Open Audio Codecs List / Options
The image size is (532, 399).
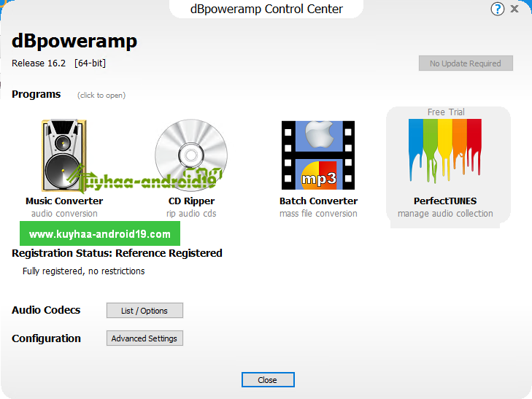click(144, 311)
